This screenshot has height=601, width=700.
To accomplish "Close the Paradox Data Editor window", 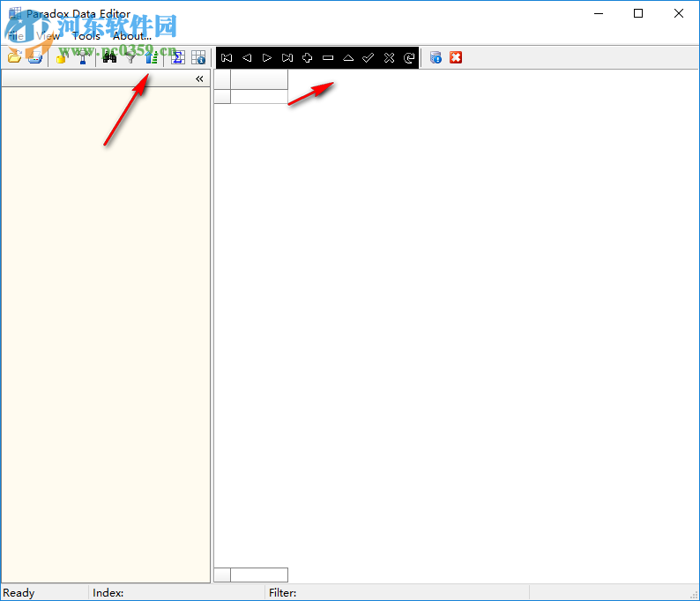I will pyautogui.click(x=679, y=14).
